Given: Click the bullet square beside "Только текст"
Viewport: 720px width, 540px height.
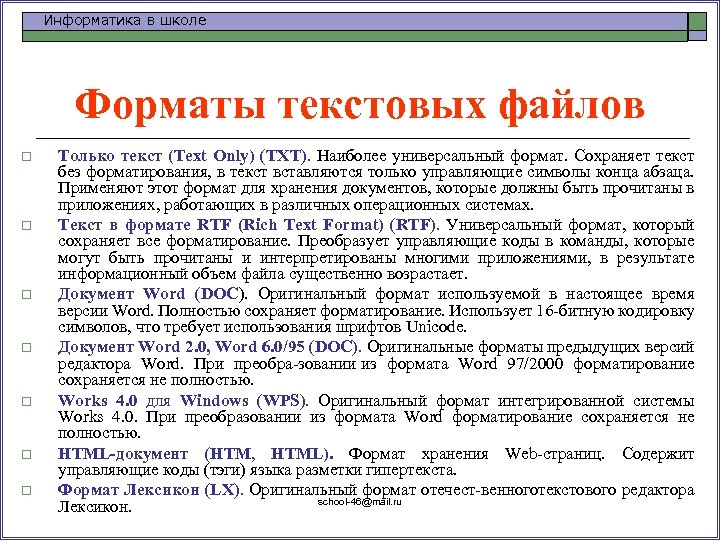Looking at the screenshot, I should point(27,157).
